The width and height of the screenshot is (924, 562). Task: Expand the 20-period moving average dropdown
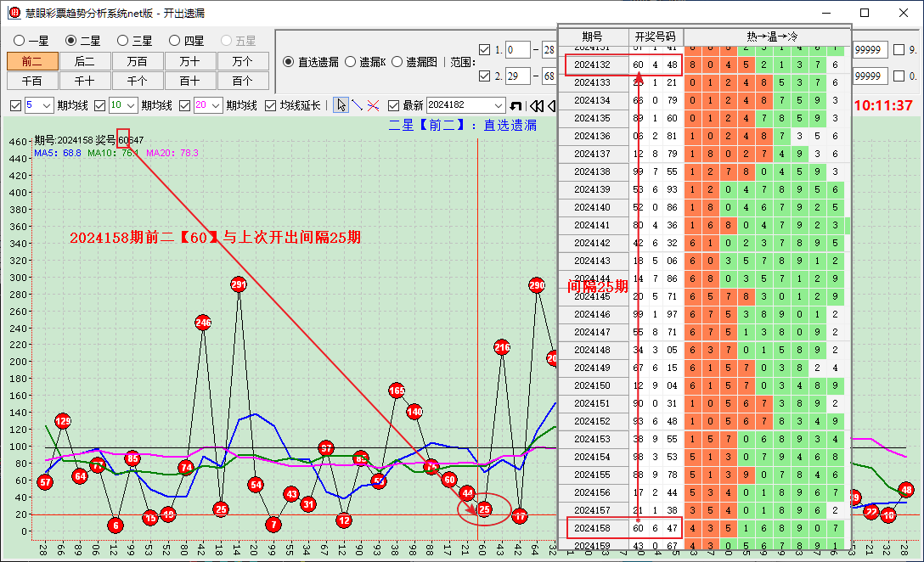click(215, 106)
